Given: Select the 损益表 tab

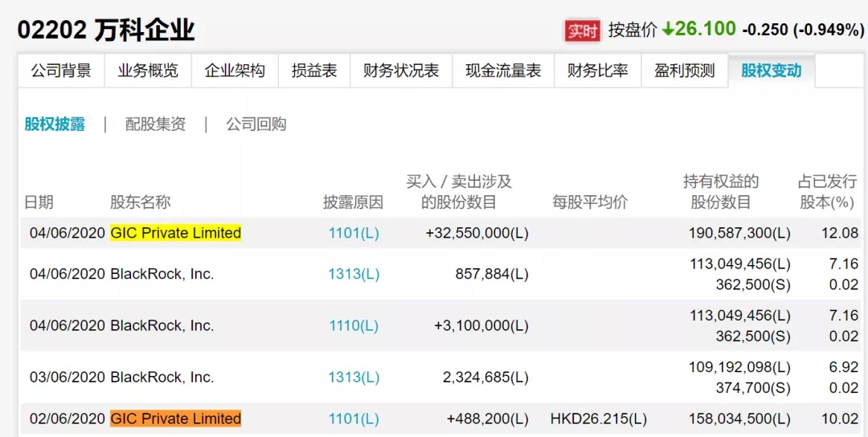Looking at the screenshot, I should coord(314,71).
